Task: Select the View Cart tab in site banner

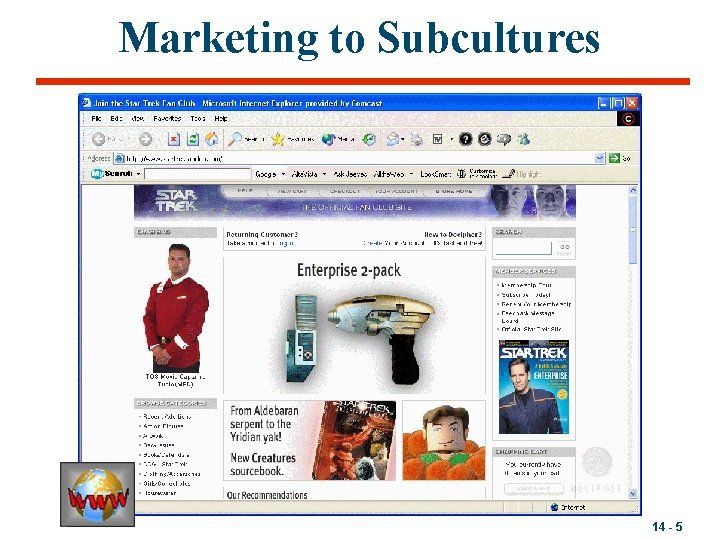Action: [x=292, y=191]
